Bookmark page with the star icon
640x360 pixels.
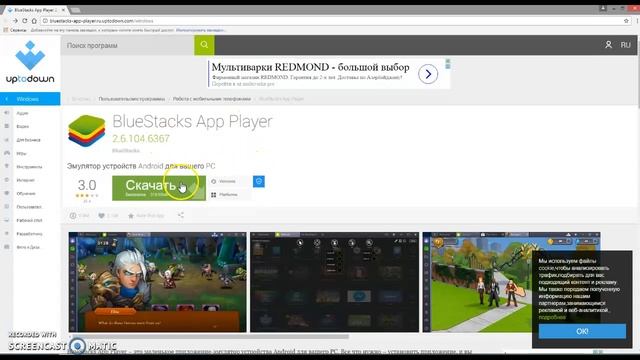pyautogui.click(x=626, y=21)
